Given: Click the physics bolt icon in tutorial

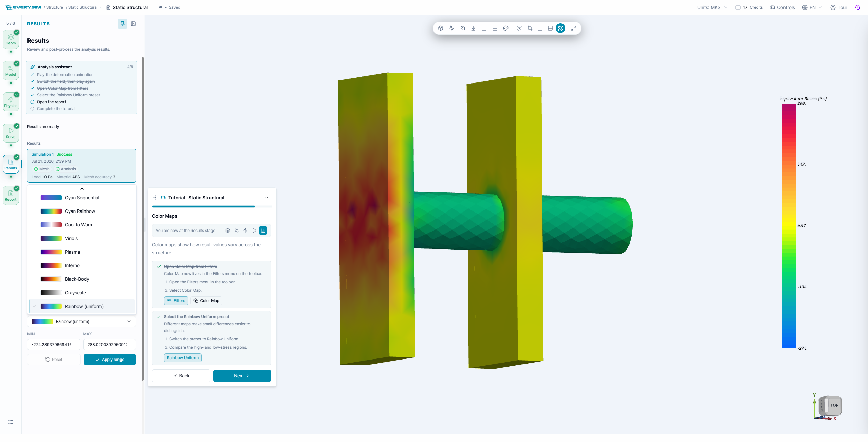Looking at the screenshot, I should (245, 231).
